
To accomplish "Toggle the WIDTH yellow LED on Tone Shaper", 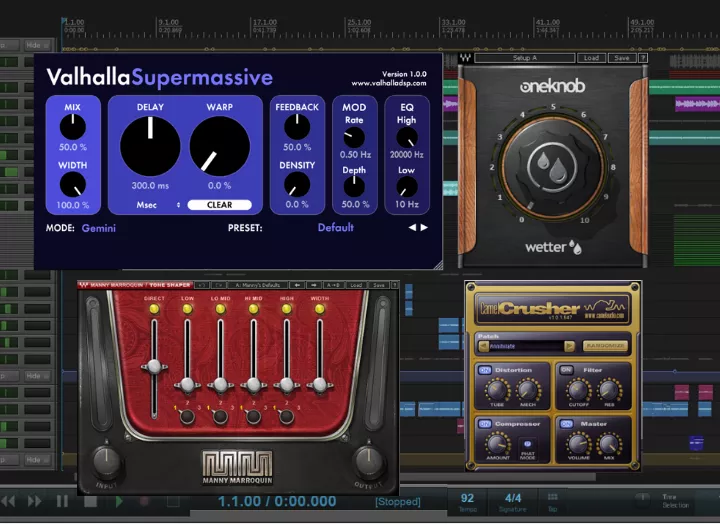I will [320, 309].
